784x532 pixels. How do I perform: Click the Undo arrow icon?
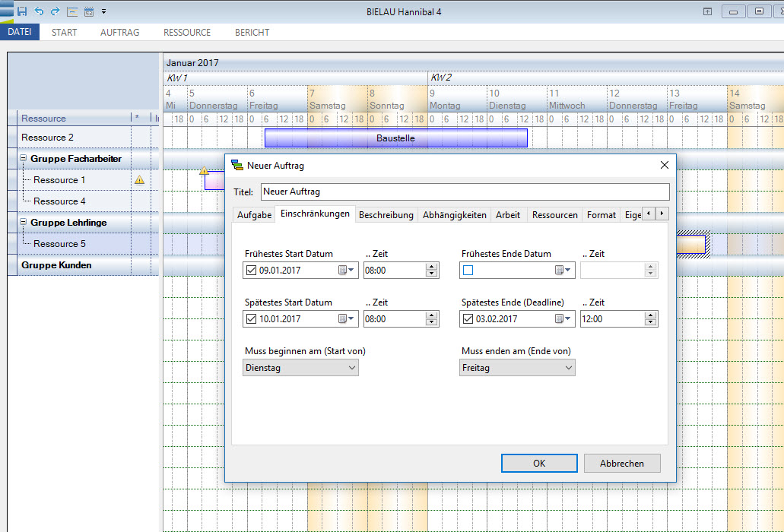39,11
